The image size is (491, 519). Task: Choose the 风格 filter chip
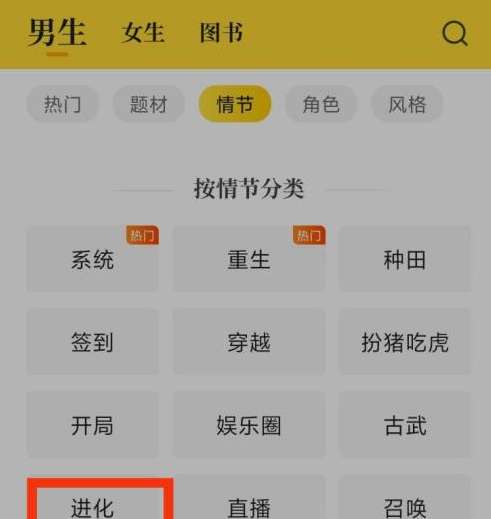click(407, 104)
